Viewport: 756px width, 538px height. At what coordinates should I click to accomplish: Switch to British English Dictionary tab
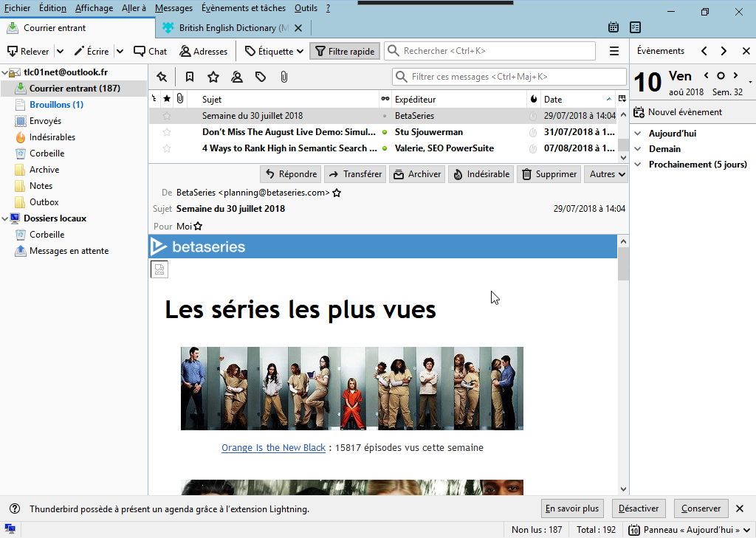(225, 28)
